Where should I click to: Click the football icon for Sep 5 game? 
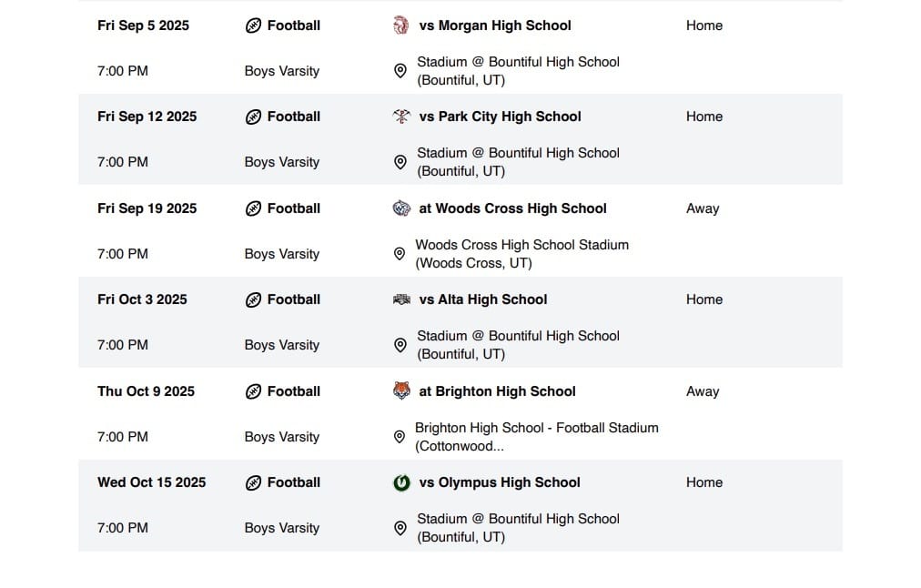(253, 25)
